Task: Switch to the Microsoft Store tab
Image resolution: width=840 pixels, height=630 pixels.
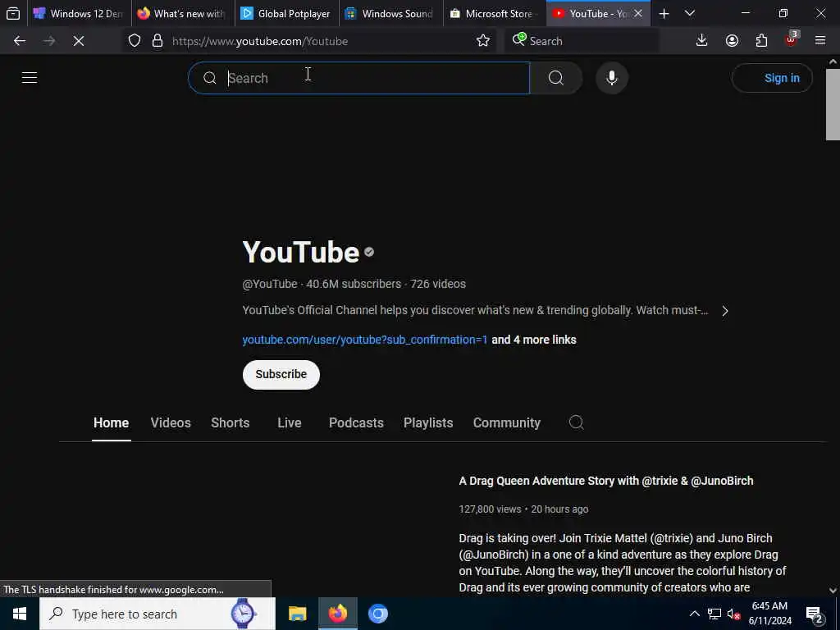Action: click(x=494, y=13)
